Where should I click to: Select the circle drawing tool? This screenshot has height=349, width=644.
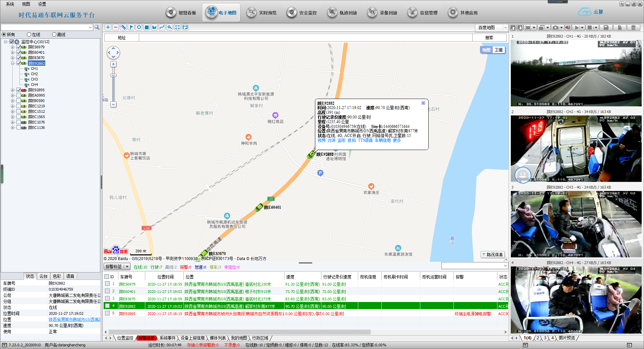139,28
